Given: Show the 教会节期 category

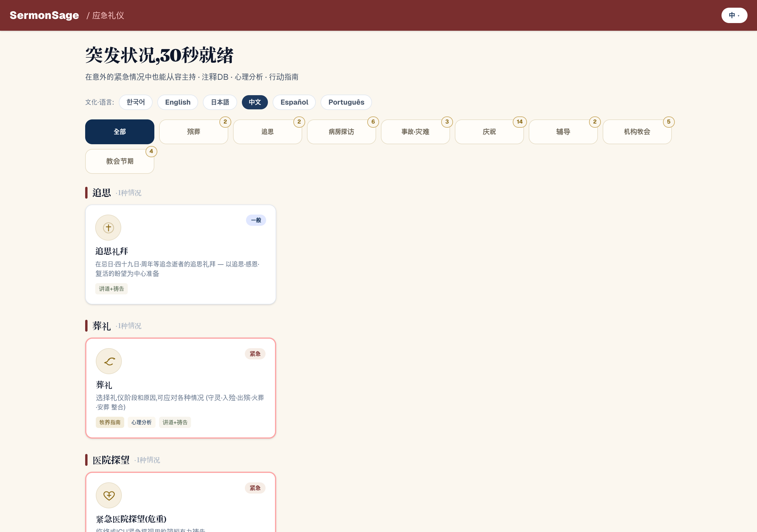Looking at the screenshot, I should tap(120, 161).
